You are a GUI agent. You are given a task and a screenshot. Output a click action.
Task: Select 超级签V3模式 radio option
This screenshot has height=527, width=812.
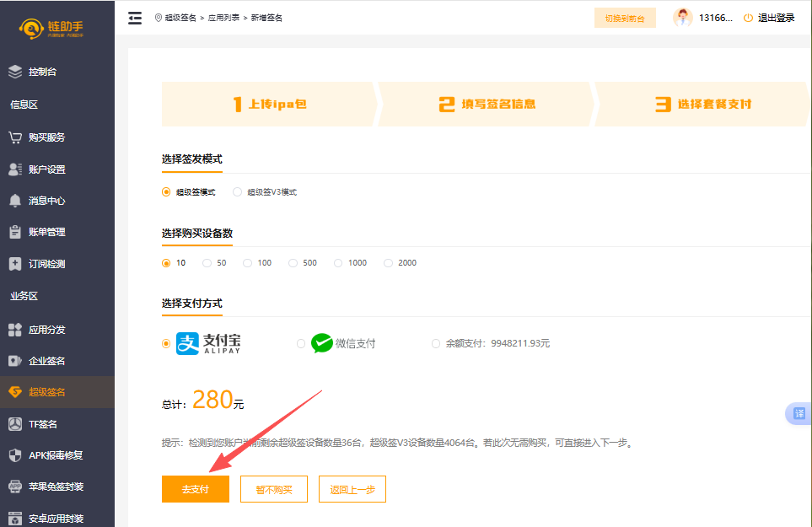(x=238, y=192)
